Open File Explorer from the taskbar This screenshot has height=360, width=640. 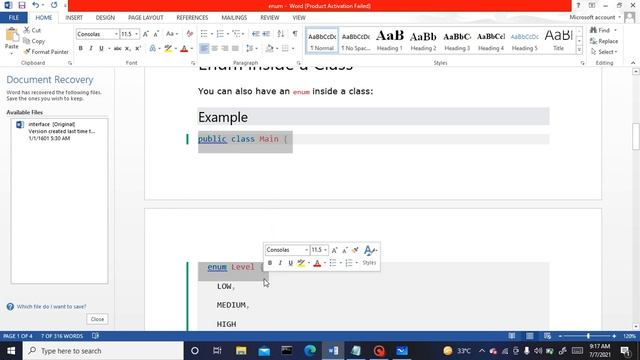[x=241, y=351]
